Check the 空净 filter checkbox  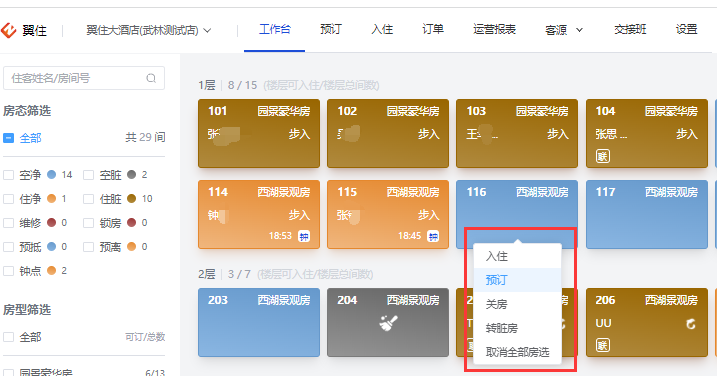click(9, 175)
